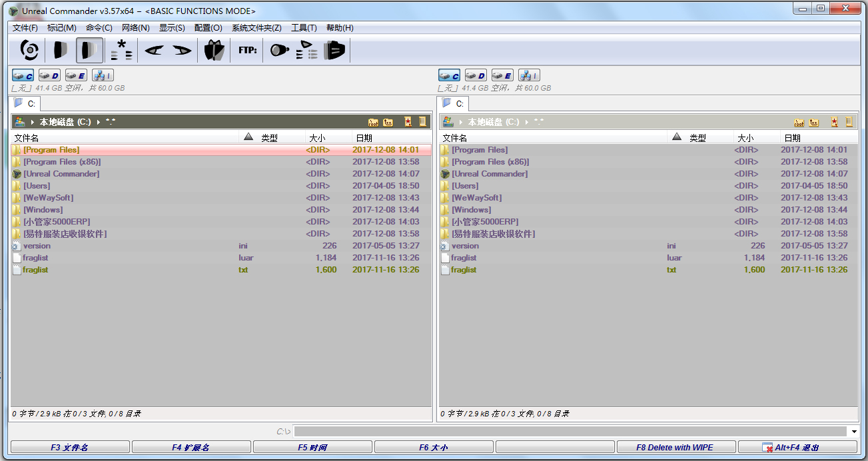
Task: Switch left panel to drive D
Action: pos(49,75)
